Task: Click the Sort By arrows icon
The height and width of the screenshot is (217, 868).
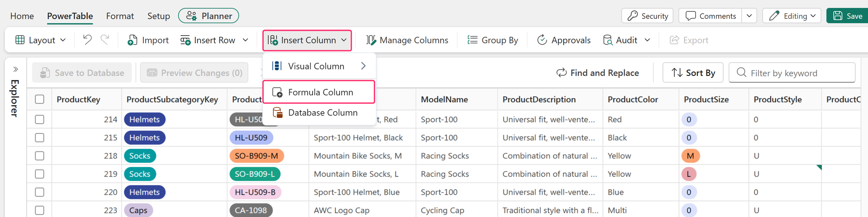Action: coord(677,72)
